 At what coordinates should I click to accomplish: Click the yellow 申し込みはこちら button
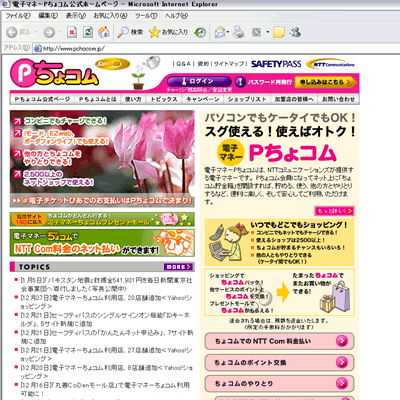click(x=325, y=82)
